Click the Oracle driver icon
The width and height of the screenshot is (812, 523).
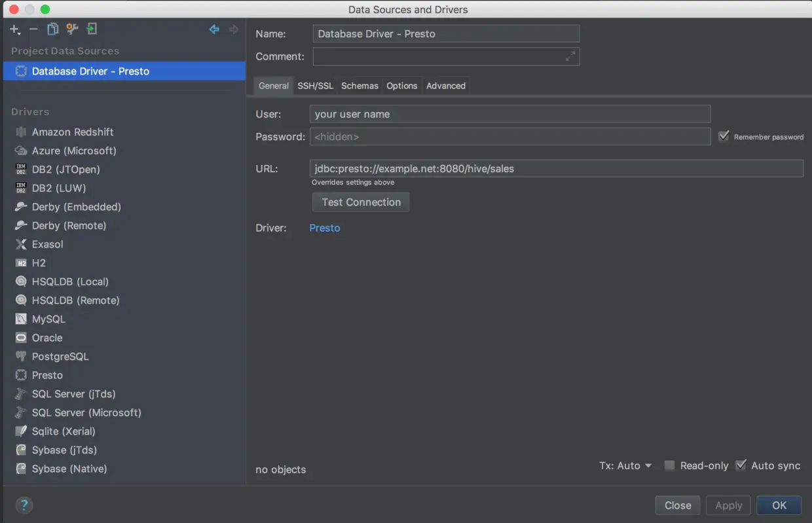coord(21,338)
